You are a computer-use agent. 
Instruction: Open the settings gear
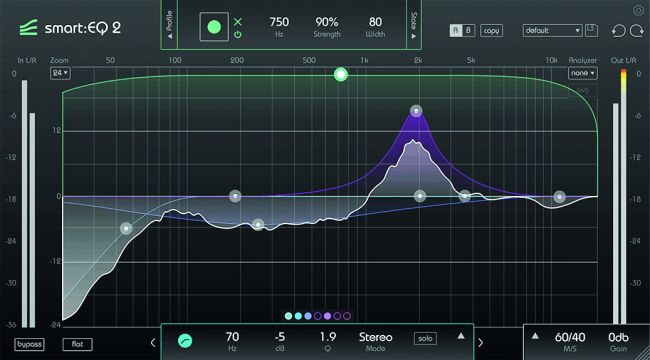(x=638, y=10)
